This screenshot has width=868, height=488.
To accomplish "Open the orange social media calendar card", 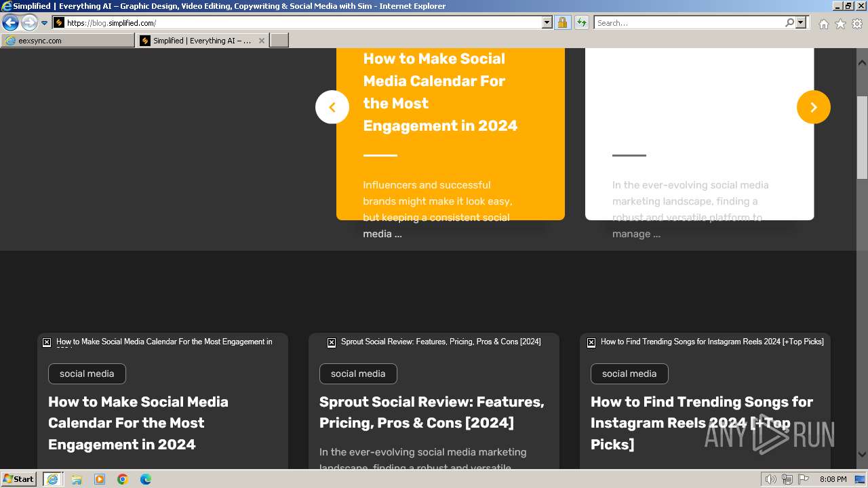I will [450, 134].
